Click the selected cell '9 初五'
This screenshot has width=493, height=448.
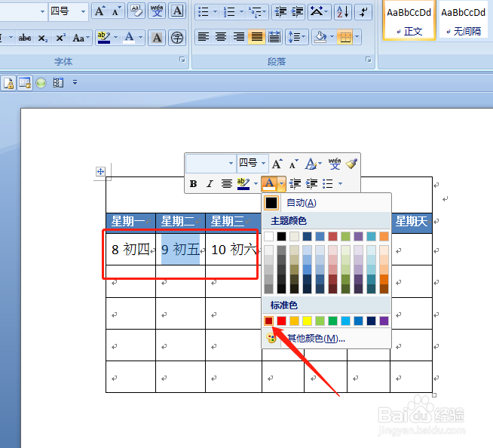point(180,249)
